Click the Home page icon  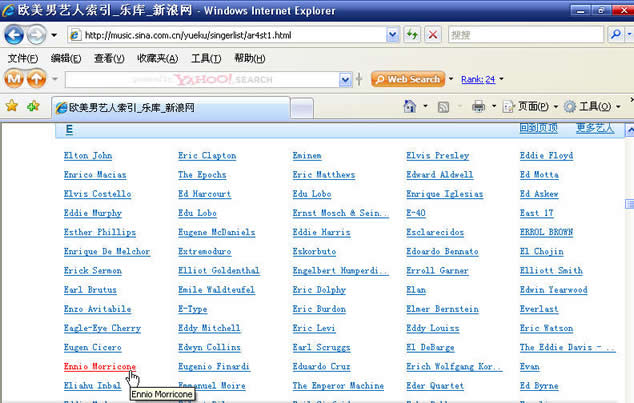coord(410,106)
